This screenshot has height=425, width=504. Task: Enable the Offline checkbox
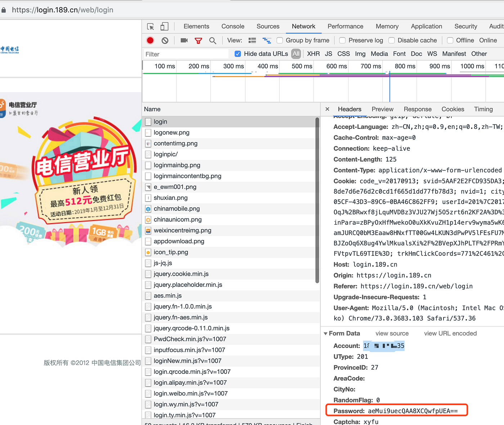(450, 40)
